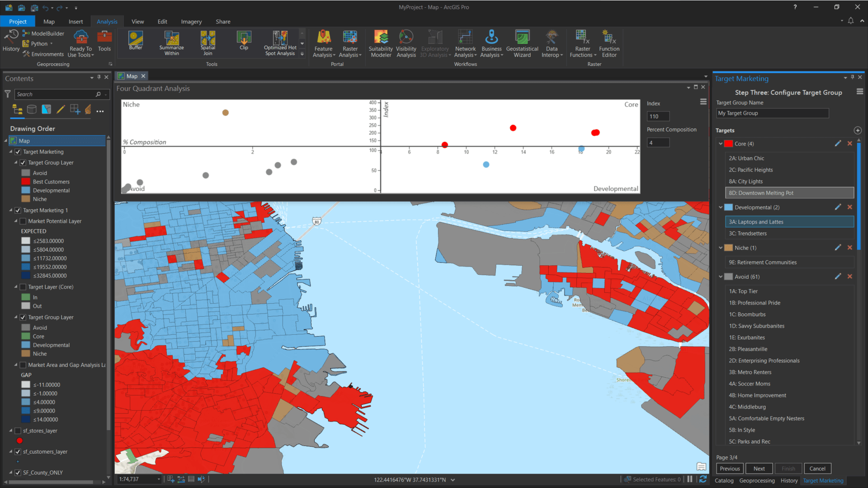Cancel the Target Marketing wizard
Viewport: 868px width, 488px height.
pyautogui.click(x=817, y=469)
